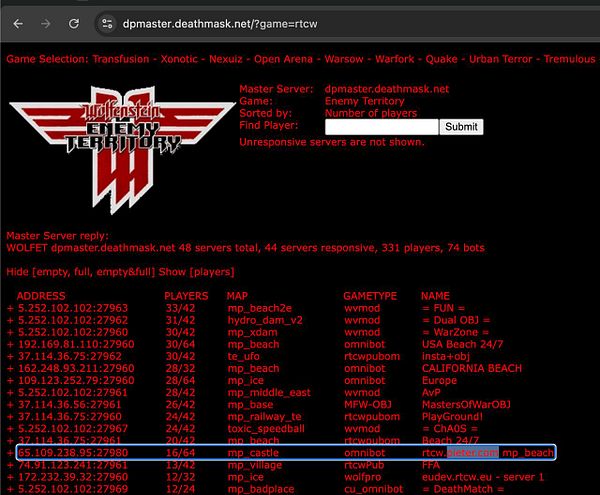Click server name CALIFORNIA BEACH

[471, 368]
